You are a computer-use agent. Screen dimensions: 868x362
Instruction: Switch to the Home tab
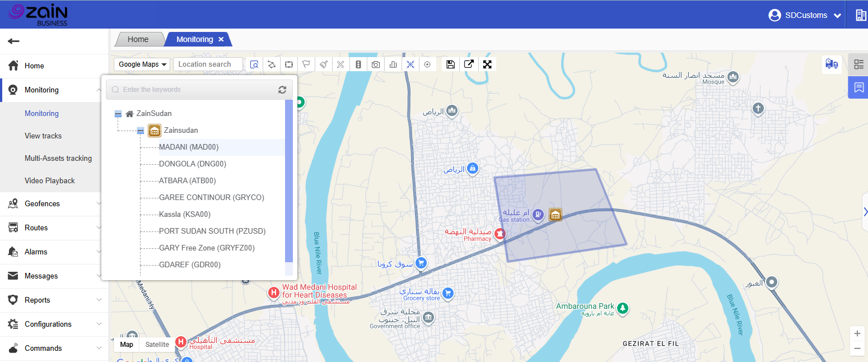point(138,39)
